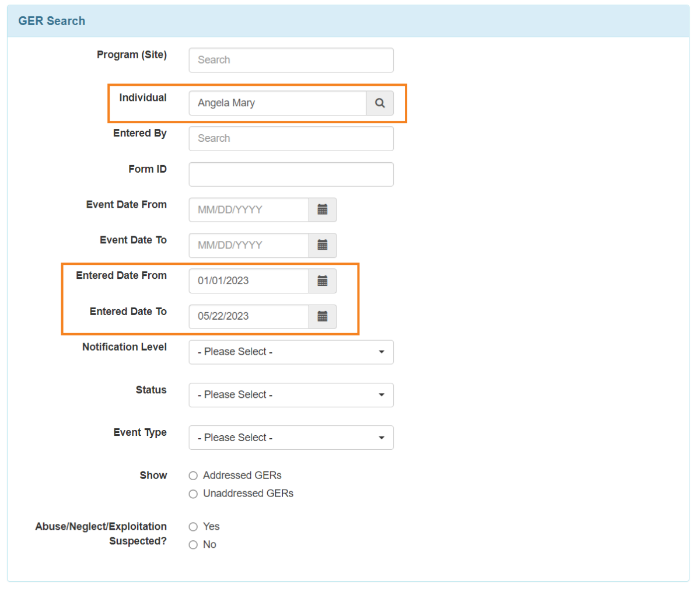Choose Yes for Abuse/Neglect/Exploitation Suspected

pos(193,527)
